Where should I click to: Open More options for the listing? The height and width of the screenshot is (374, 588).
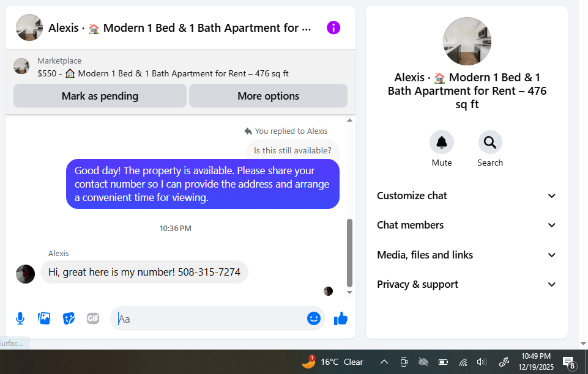pos(268,96)
